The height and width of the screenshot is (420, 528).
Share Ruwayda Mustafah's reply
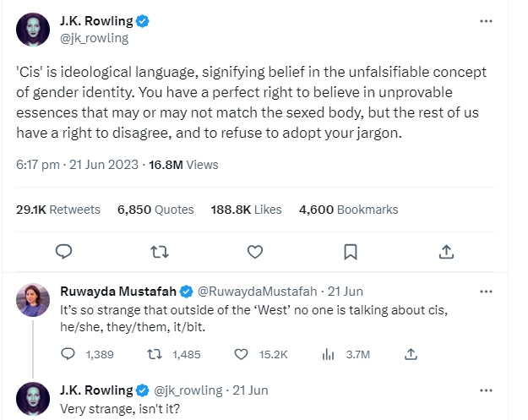pyautogui.click(x=411, y=355)
